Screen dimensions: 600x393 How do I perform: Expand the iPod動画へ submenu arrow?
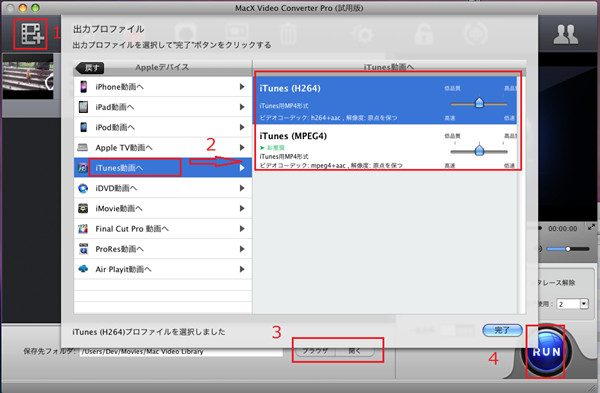point(242,127)
